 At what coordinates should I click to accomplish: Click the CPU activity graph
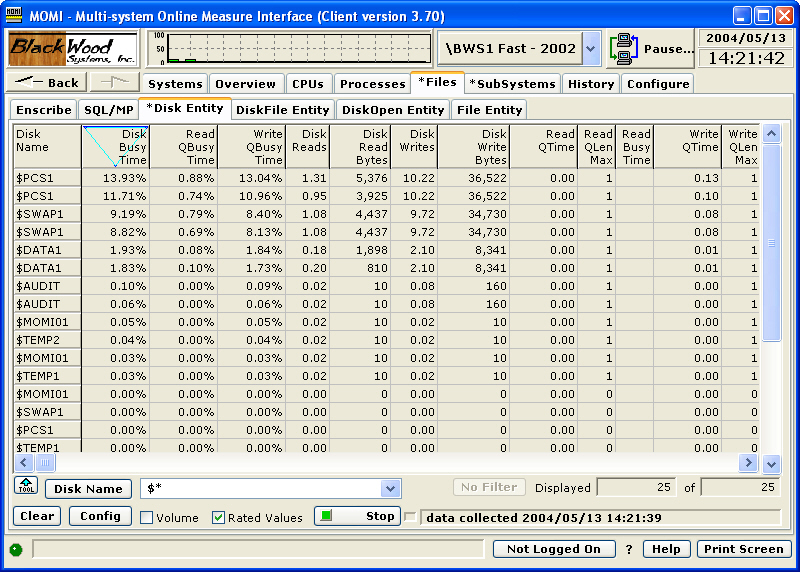tap(297, 48)
